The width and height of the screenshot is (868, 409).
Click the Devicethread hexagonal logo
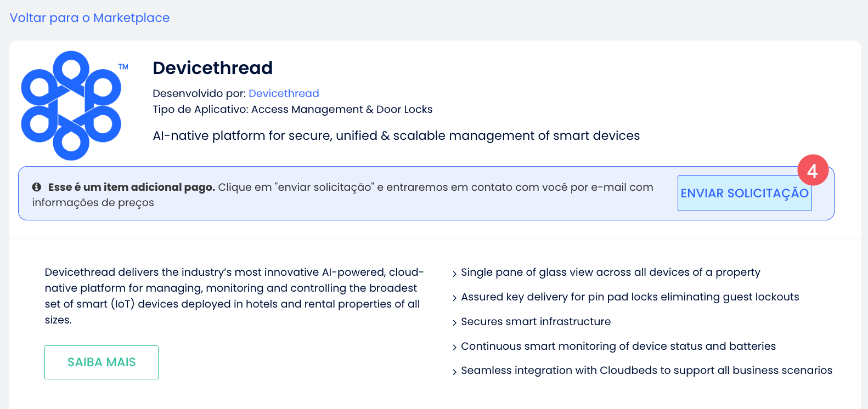click(x=71, y=105)
